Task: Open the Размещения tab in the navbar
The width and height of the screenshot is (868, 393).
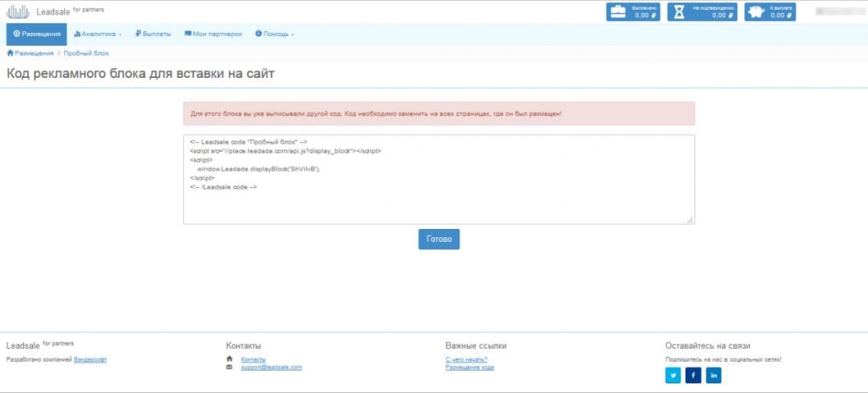Action: click(36, 35)
